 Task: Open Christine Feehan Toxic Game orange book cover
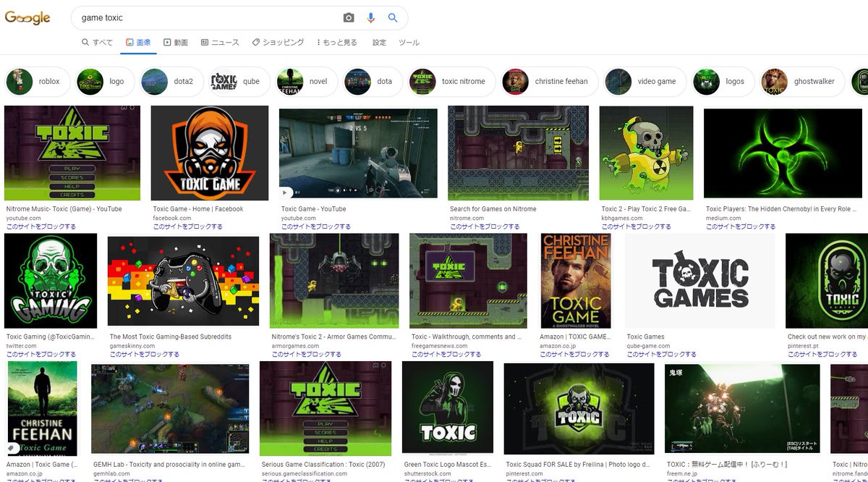[575, 281]
